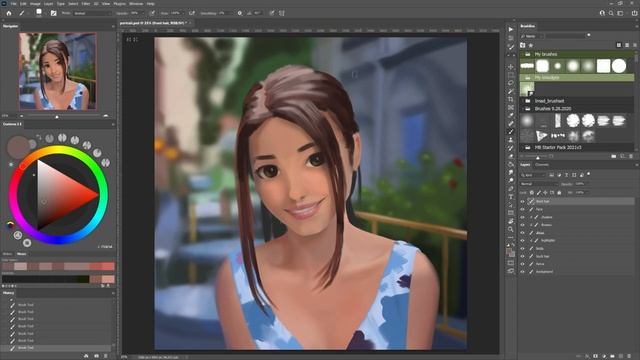This screenshot has height=360, width=640.
Task: Select the Lasso tool
Action: [x=511, y=83]
